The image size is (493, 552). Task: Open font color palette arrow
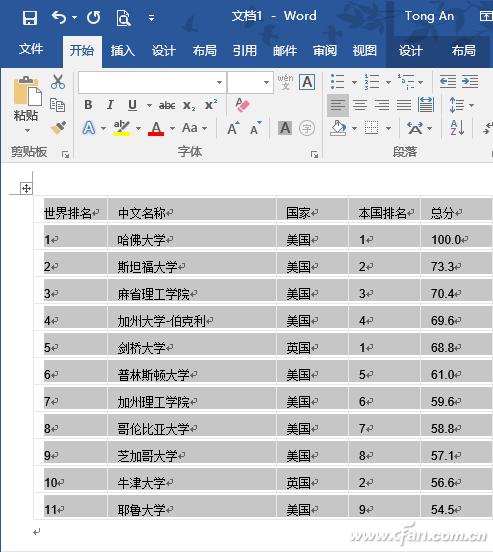coord(173,128)
